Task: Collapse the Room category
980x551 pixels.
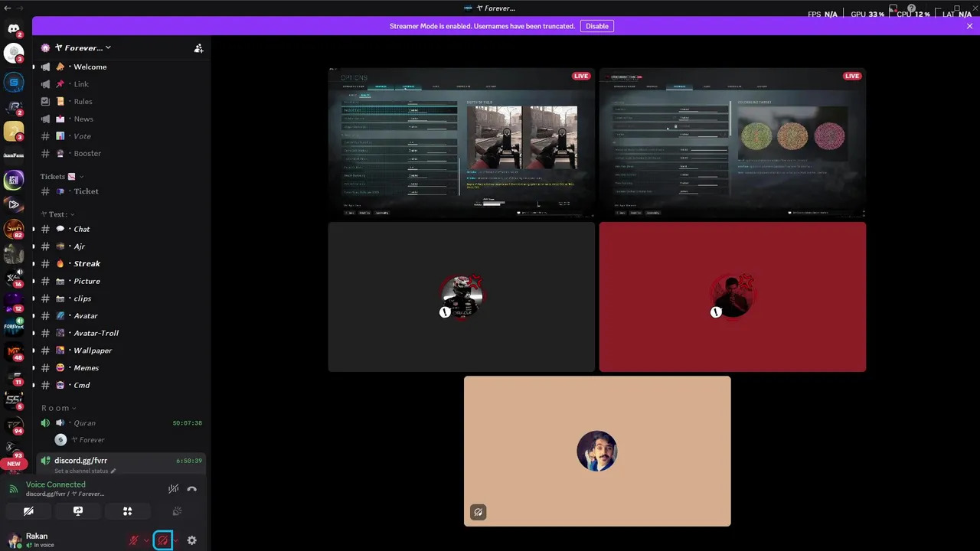Action: tap(59, 408)
